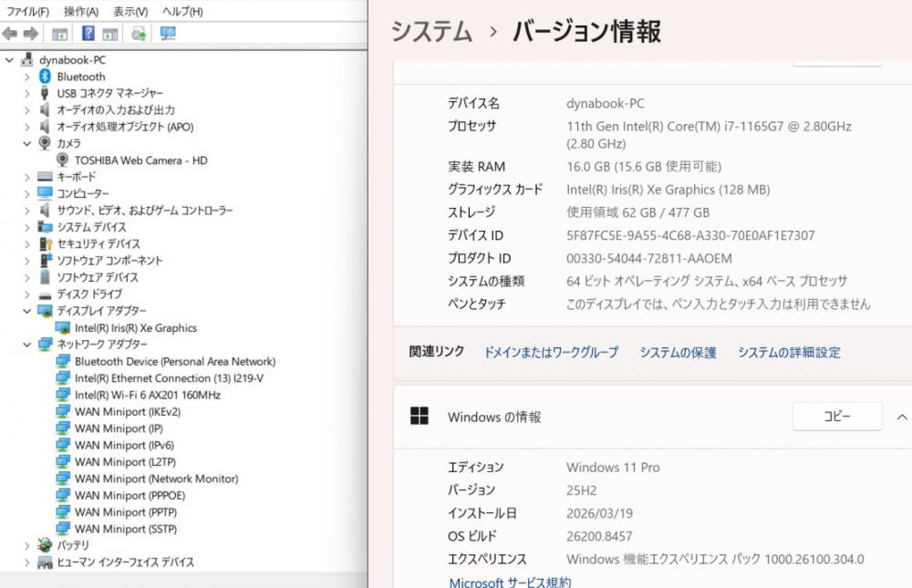Collapse the dynabook-PC root node

(9, 60)
